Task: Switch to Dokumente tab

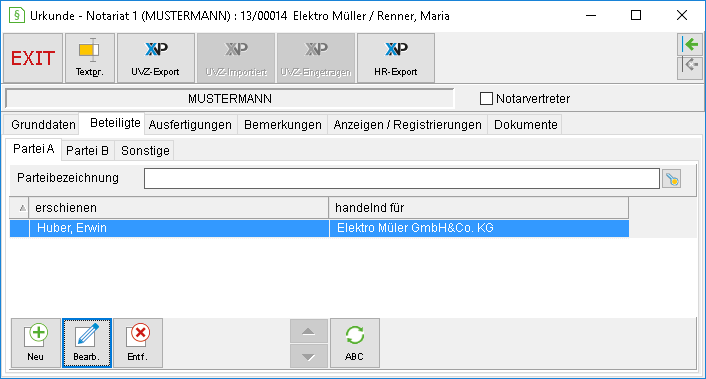Action: [525, 125]
